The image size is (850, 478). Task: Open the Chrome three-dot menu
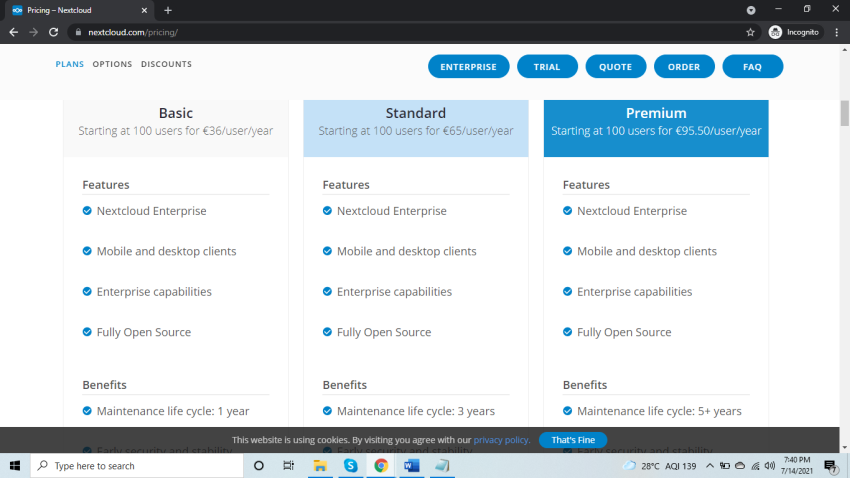click(837, 33)
